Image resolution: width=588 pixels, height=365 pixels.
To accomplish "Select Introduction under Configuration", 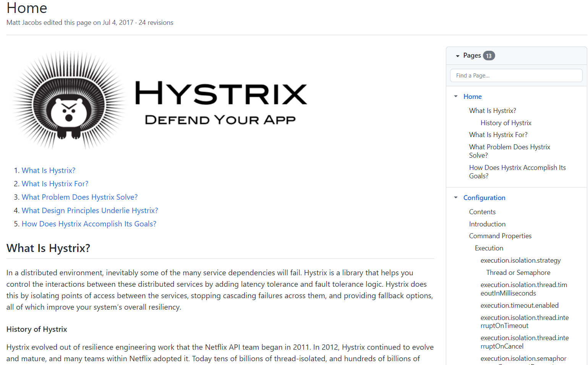I will [487, 224].
